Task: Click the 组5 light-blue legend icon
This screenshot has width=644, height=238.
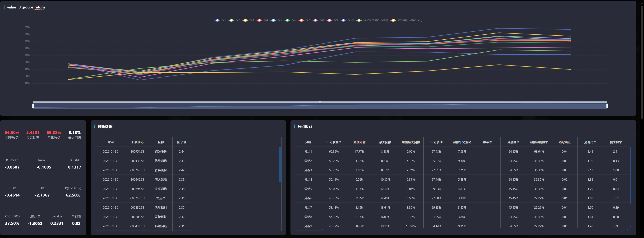Action: [x=273, y=20]
